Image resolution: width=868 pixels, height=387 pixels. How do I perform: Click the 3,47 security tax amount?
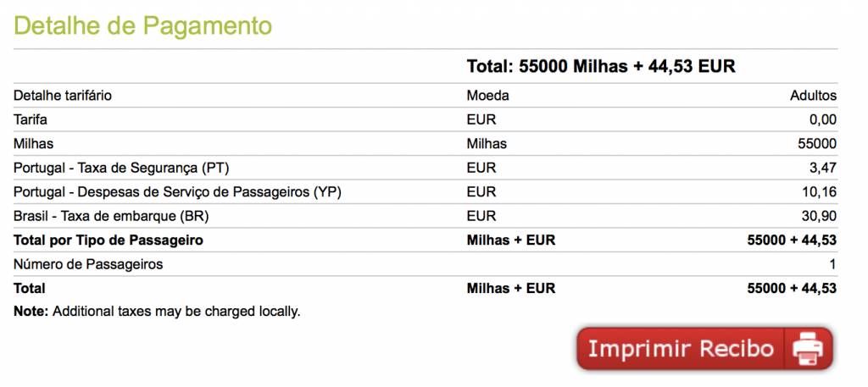click(x=822, y=168)
